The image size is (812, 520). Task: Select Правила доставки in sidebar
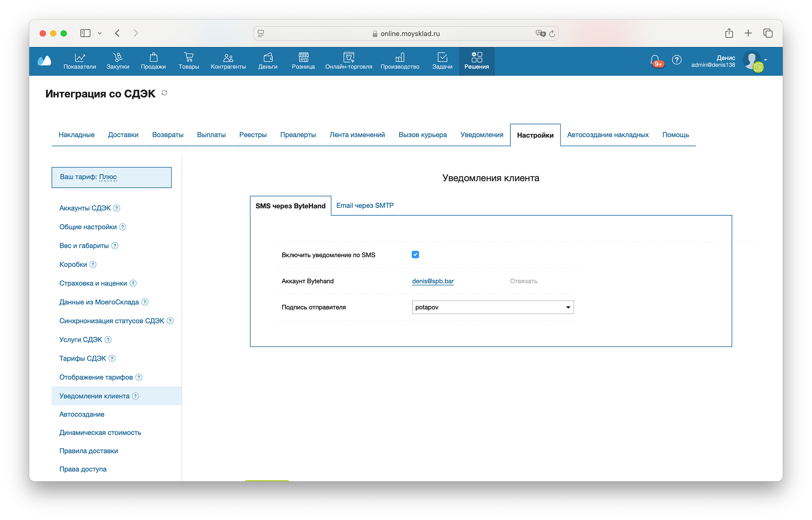tap(89, 451)
